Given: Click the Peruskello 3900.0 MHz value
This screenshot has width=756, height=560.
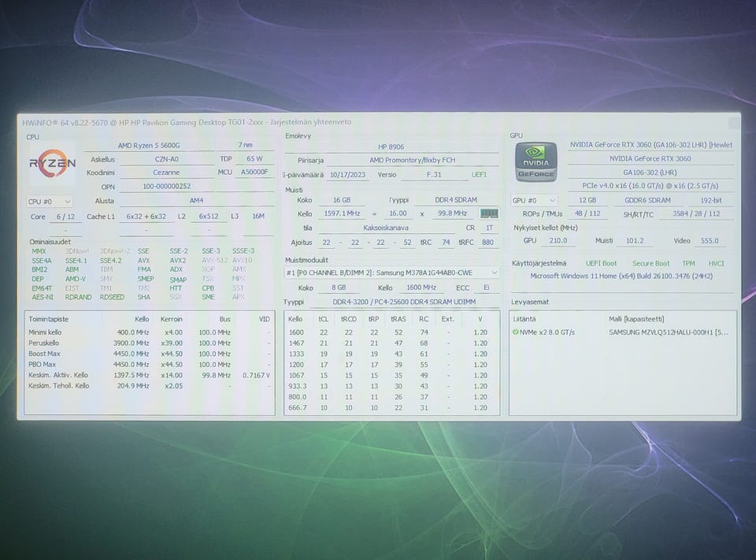Looking at the screenshot, I should coord(132,343).
